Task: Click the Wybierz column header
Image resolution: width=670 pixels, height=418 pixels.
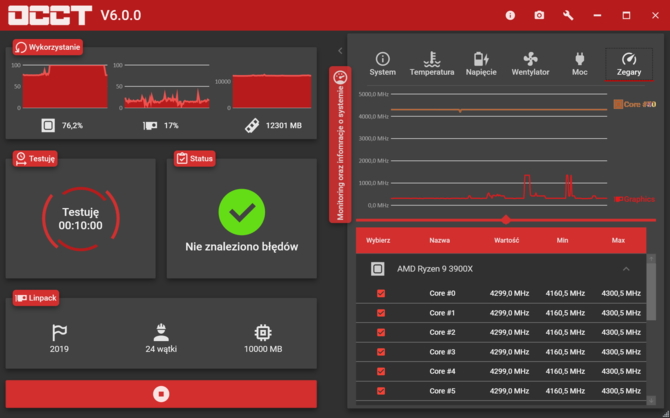Action: [x=378, y=240]
